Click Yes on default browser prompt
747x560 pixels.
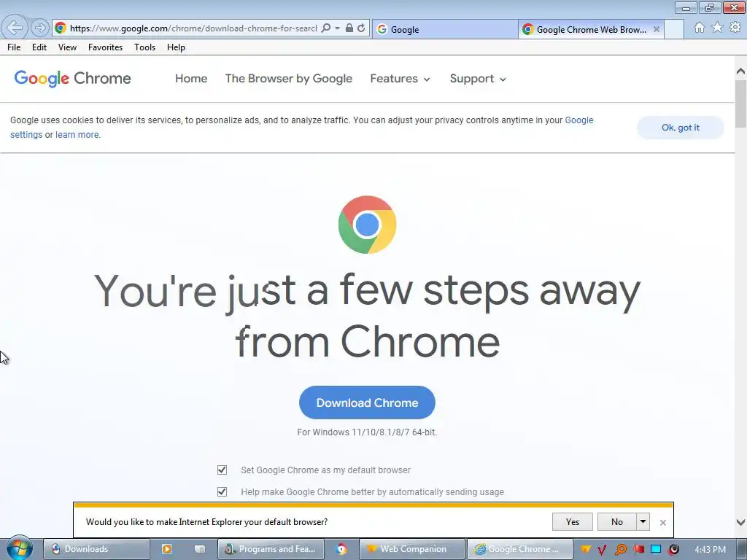[x=572, y=522]
